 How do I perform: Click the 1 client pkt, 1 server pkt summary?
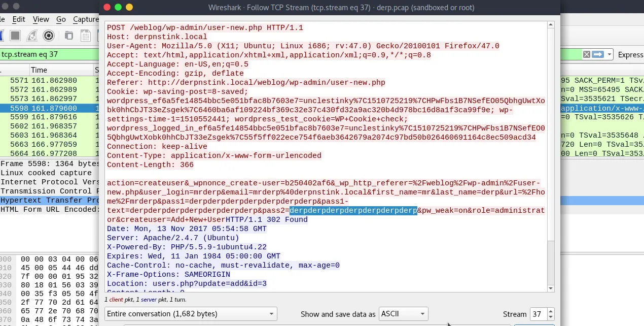(146, 300)
